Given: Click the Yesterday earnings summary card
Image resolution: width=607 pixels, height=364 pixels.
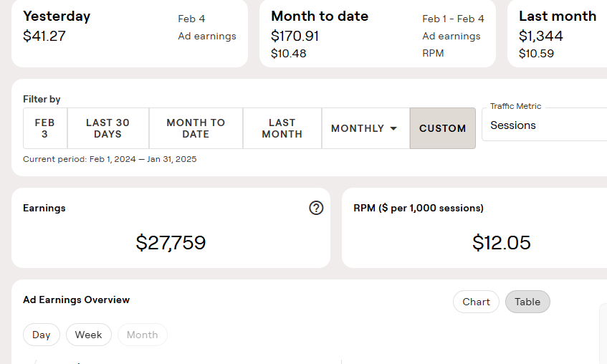Looking at the screenshot, I should (129, 33).
